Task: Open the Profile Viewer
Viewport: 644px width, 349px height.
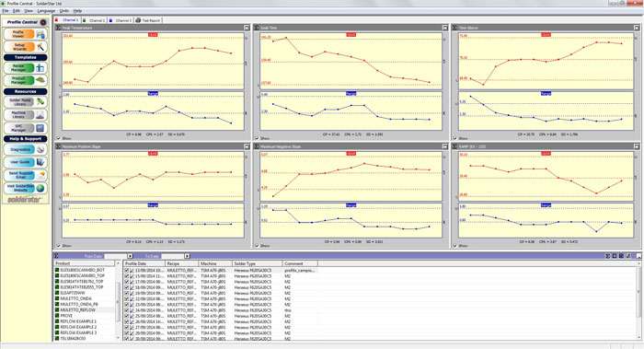Action: [x=25, y=34]
